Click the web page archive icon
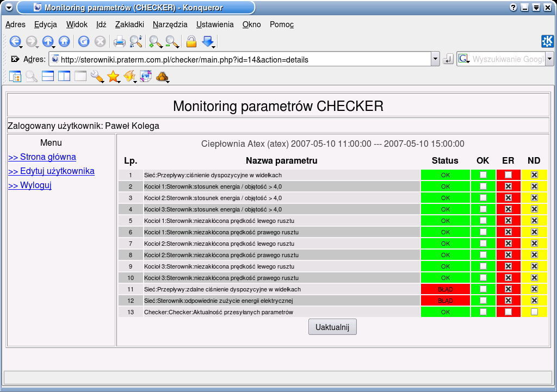This screenshot has height=392, width=557. [x=146, y=76]
